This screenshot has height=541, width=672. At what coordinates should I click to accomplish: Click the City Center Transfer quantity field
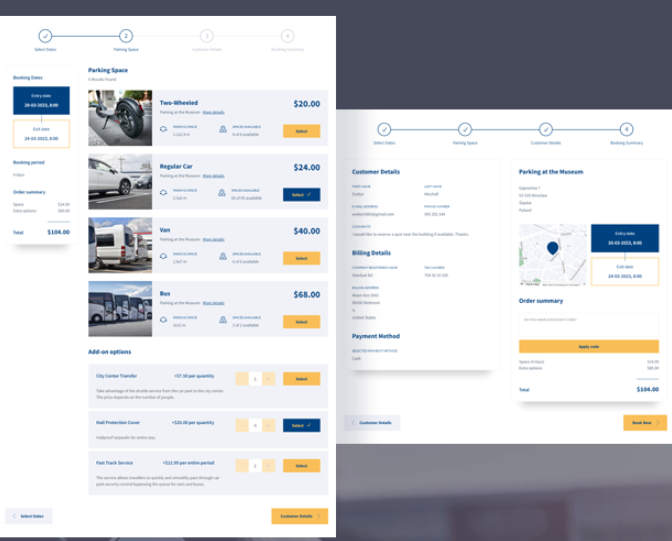tap(255, 379)
